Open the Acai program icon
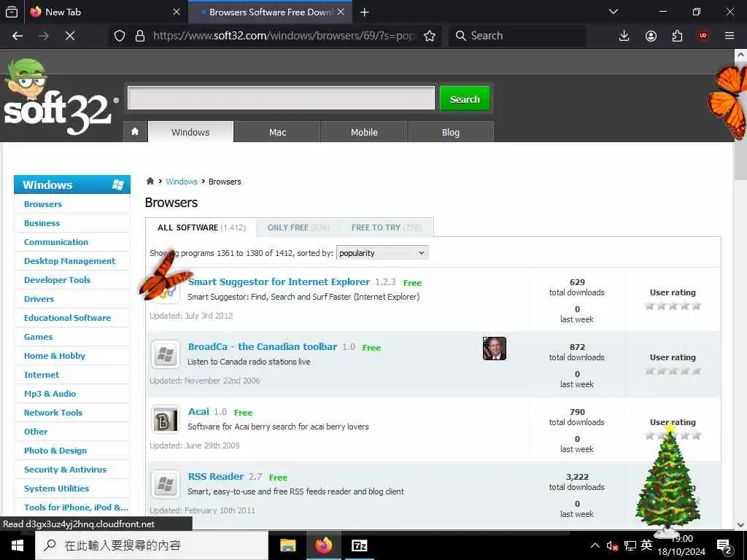 point(166,419)
